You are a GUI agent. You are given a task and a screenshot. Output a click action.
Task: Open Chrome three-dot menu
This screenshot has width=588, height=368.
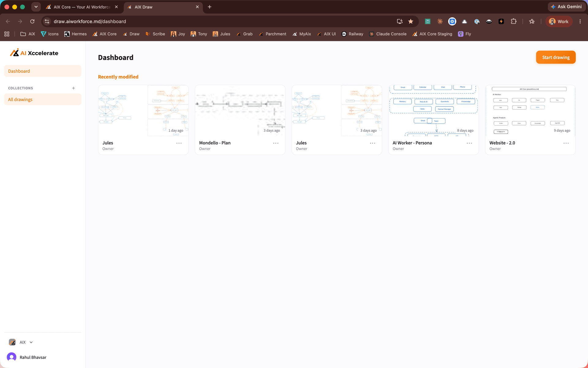pyautogui.click(x=580, y=21)
